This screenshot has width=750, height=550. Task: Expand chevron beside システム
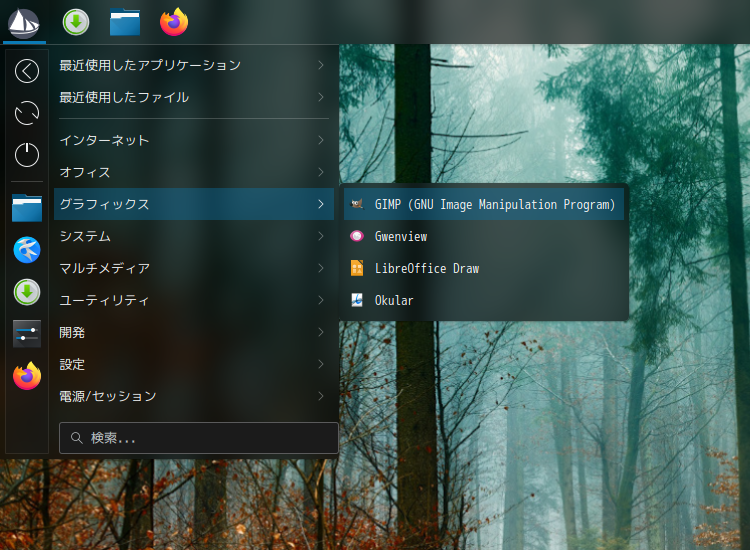click(x=321, y=236)
